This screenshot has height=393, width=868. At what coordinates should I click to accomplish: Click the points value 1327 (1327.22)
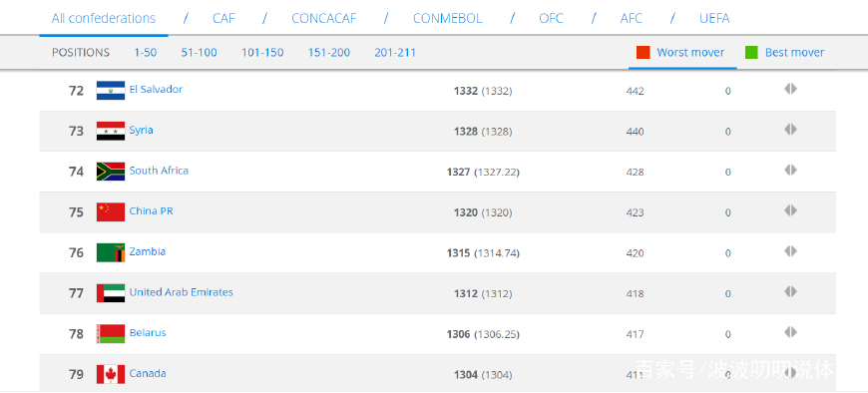[483, 173]
